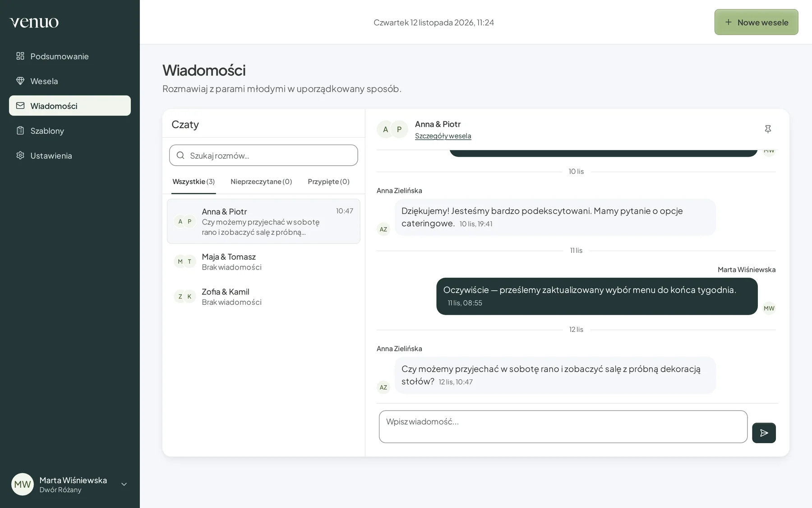The image size is (812, 508).
Task: Open the Maja & Tomasz chat
Action: pyautogui.click(x=263, y=261)
